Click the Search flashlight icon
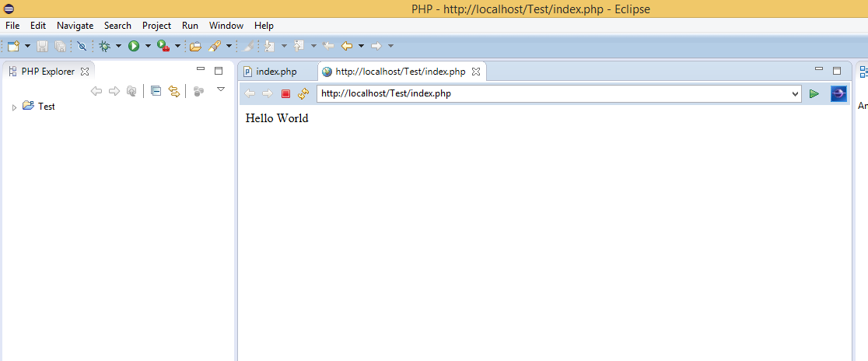The image size is (868, 361). coord(215,47)
